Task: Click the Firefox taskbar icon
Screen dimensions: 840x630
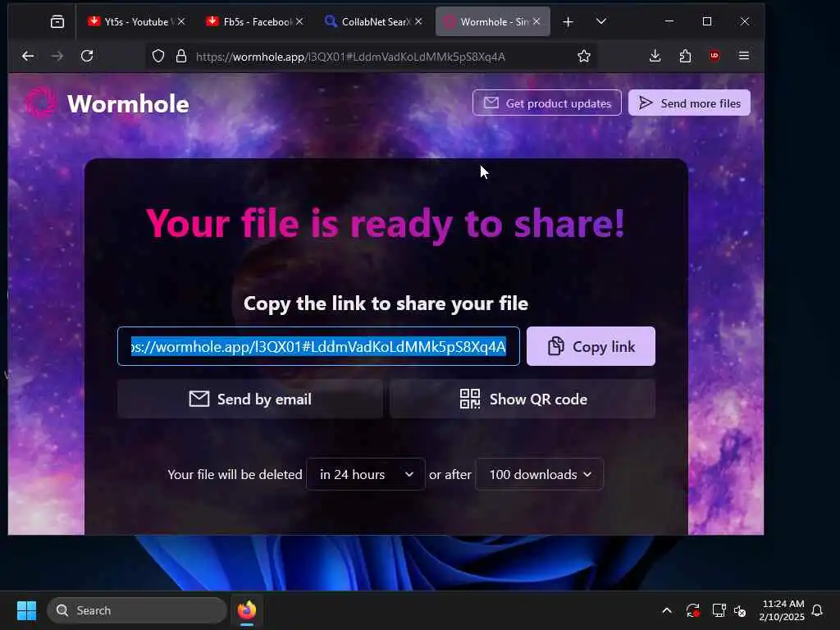Action: tap(247, 610)
